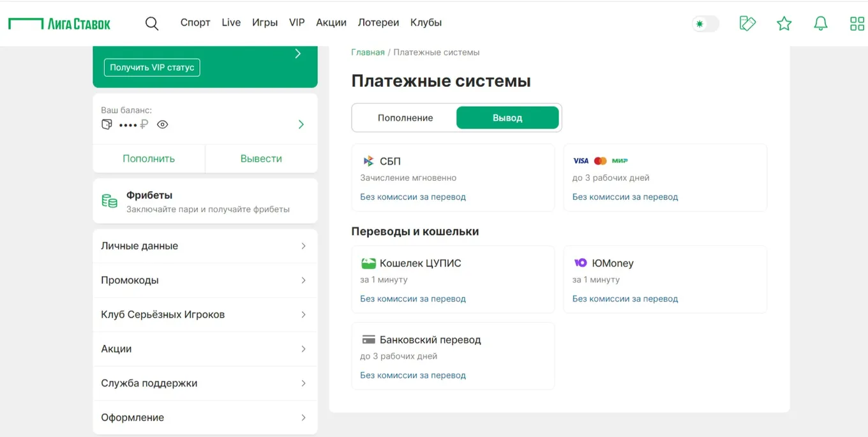Select the Вывод tab
The image size is (868, 437).
point(507,118)
